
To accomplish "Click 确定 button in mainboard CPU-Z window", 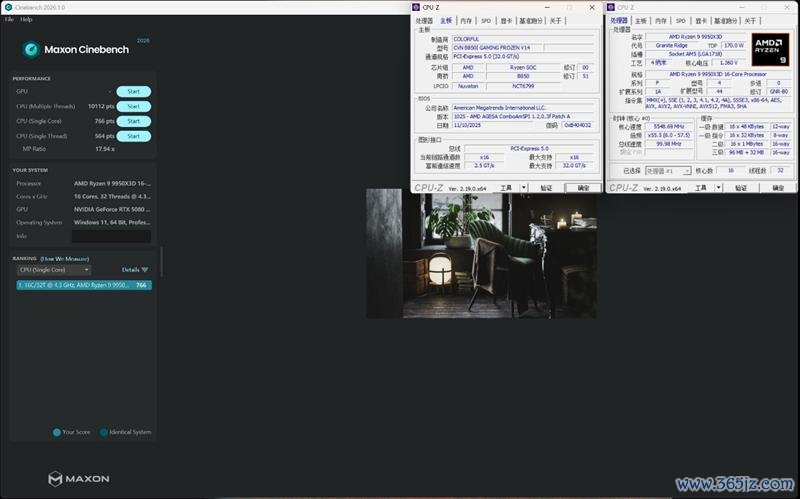I will pos(583,188).
